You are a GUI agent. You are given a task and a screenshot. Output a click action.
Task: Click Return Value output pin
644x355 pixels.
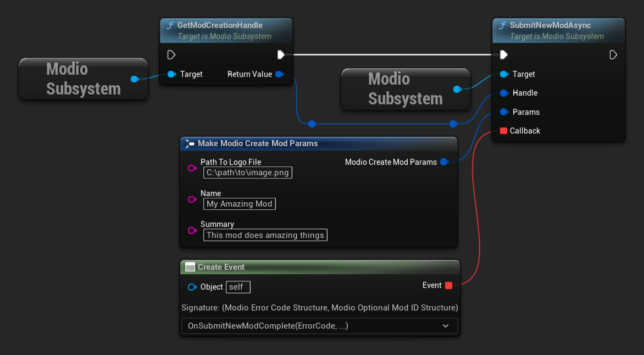point(280,74)
